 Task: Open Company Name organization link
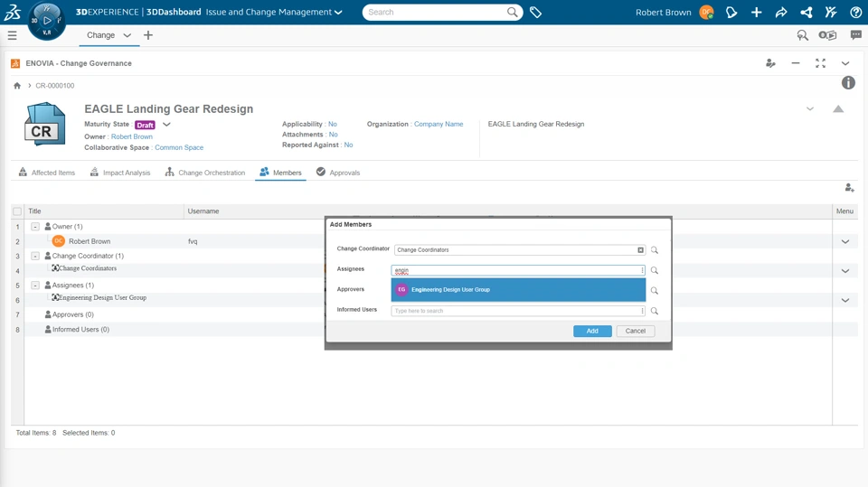pos(439,124)
